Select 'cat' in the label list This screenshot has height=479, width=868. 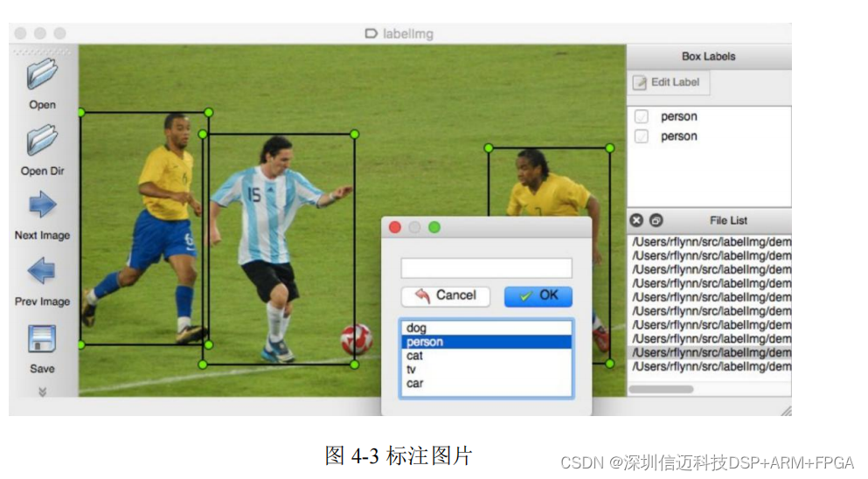(486, 356)
